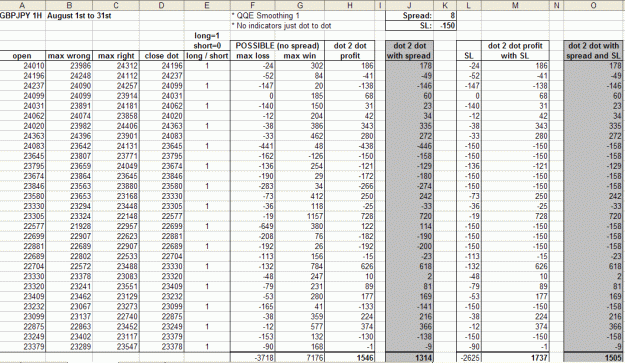Screen dimensions: 625x363
Task: Select open value 23379 in last row
Action: tap(22, 347)
